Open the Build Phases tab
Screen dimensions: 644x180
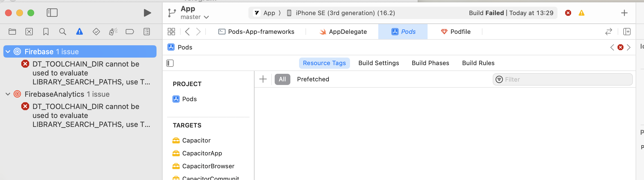point(430,63)
